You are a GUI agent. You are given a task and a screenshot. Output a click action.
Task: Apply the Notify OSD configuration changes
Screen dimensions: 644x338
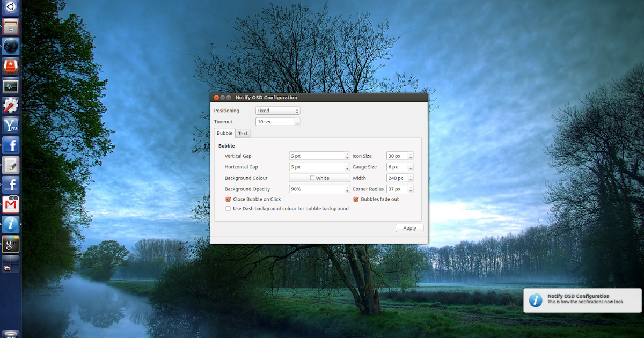click(x=409, y=227)
